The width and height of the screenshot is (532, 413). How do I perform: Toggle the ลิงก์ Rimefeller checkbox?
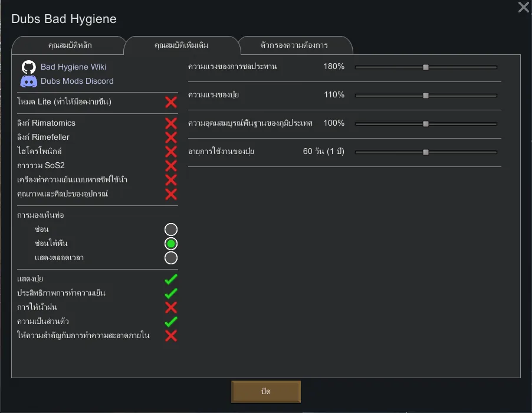pyautogui.click(x=171, y=137)
